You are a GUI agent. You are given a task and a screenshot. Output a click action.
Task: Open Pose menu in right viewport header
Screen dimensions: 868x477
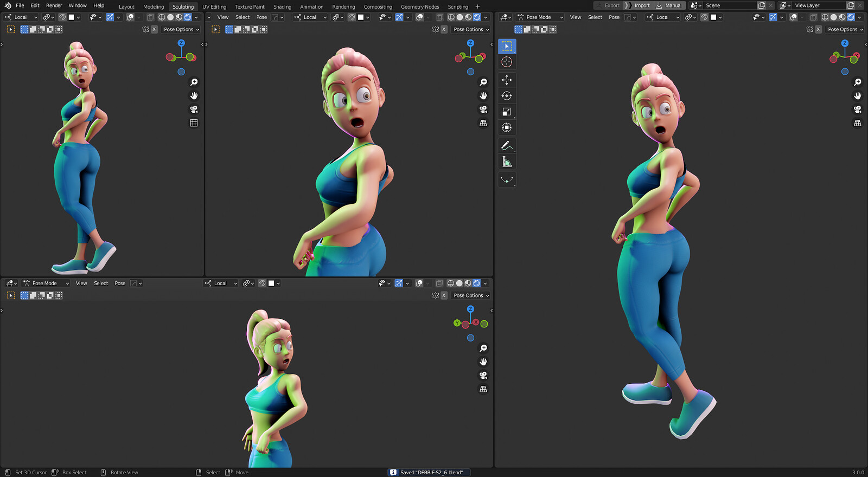614,17
